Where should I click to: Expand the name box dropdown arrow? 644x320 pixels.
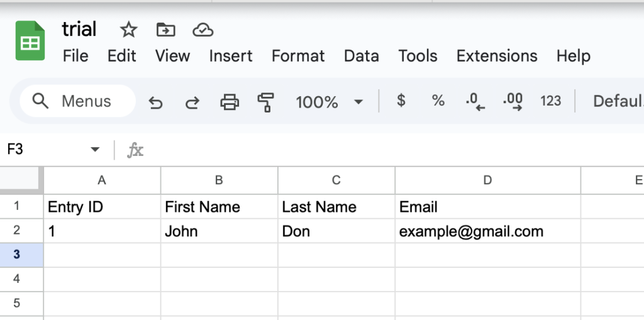95,150
